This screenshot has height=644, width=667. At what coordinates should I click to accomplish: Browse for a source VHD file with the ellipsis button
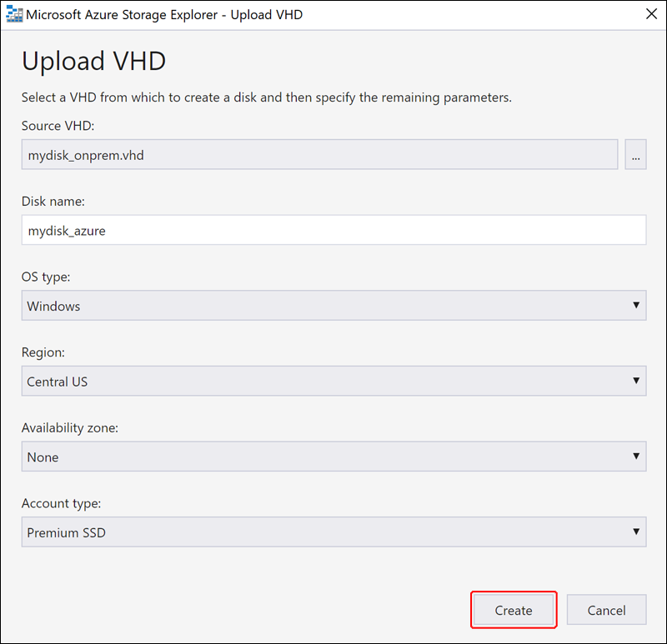point(635,154)
